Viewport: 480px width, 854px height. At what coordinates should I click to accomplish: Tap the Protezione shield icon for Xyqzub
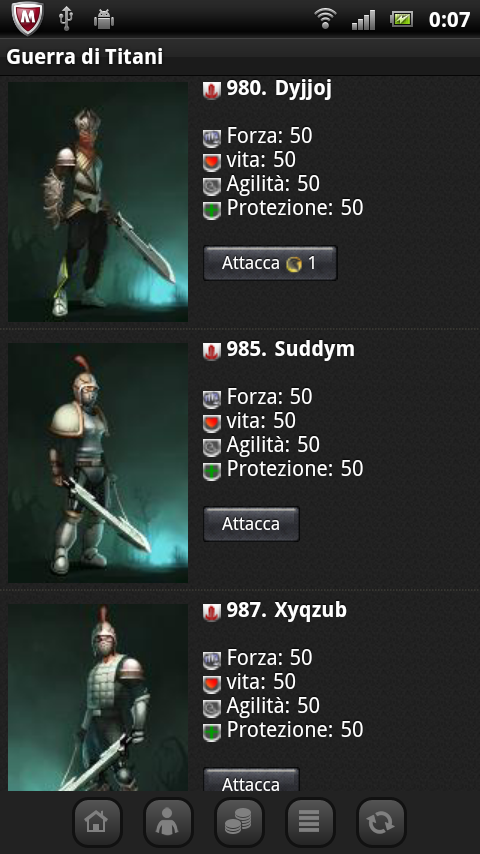click(x=211, y=731)
